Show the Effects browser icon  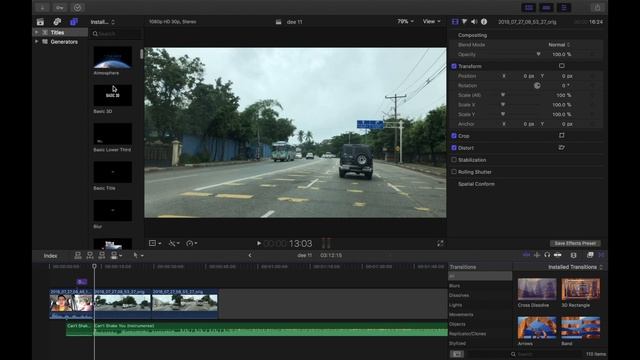tap(590, 255)
